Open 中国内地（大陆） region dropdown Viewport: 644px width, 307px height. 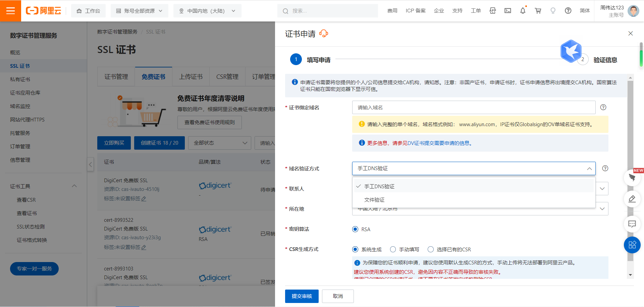(207, 11)
